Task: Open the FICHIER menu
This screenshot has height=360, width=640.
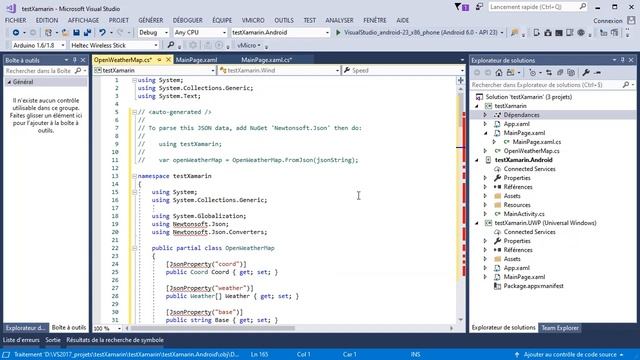Action: (x=16, y=20)
